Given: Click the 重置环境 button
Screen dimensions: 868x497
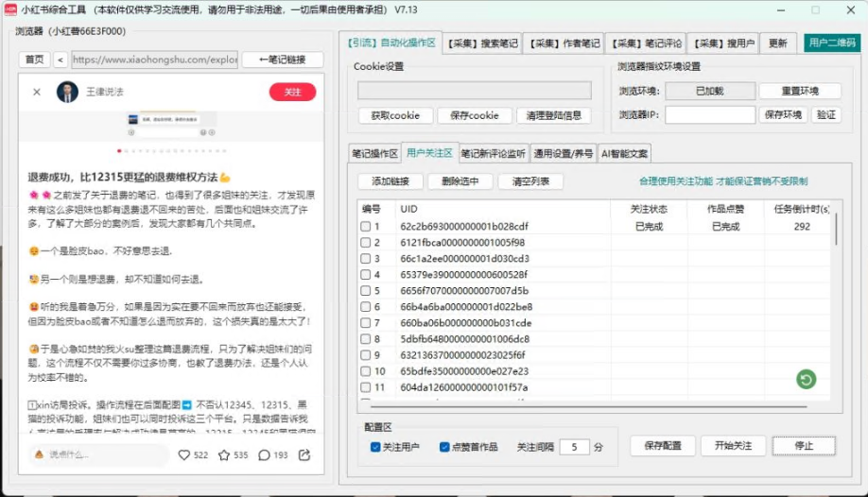Looking at the screenshot, I should 800,91.
